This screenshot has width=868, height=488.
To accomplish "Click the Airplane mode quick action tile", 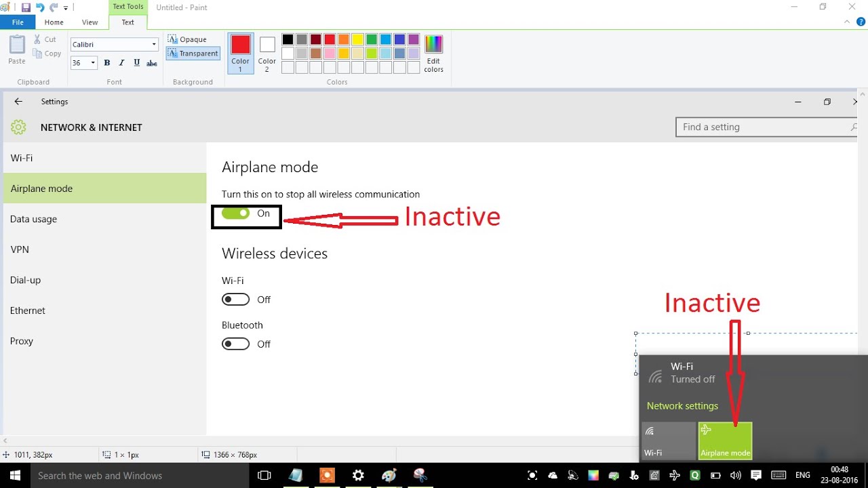I will tap(726, 441).
